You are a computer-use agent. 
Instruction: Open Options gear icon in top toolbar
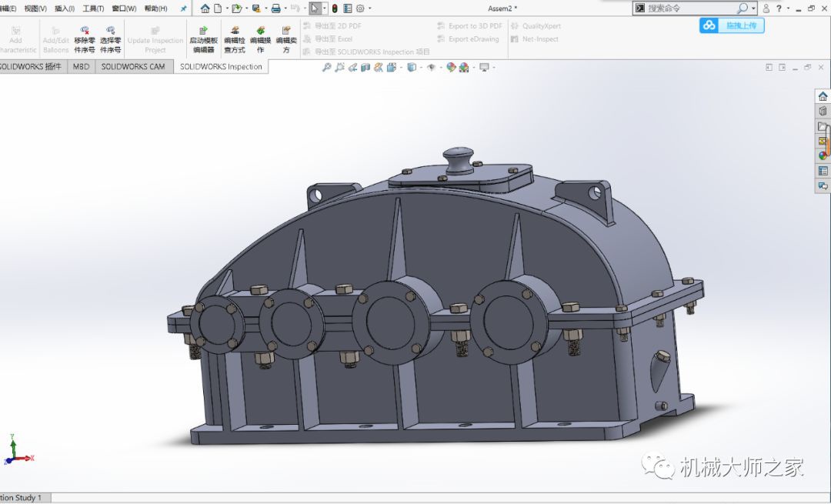point(359,8)
